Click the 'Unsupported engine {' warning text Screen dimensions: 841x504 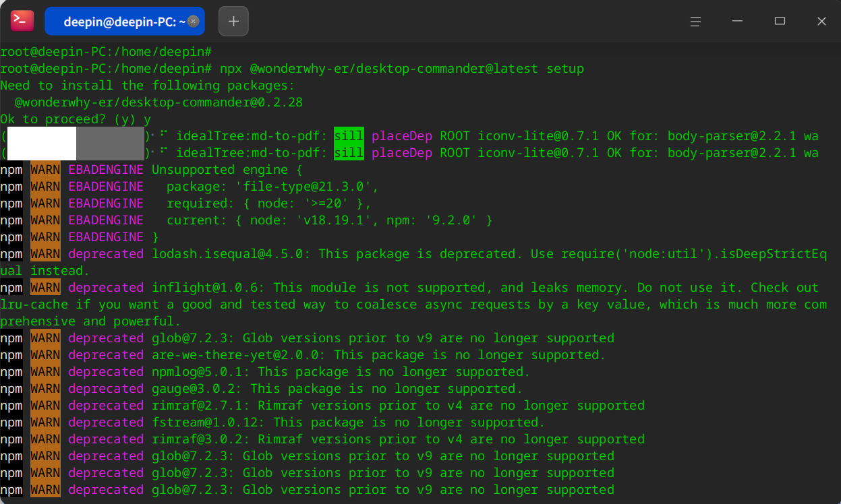[x=227, y=170]
